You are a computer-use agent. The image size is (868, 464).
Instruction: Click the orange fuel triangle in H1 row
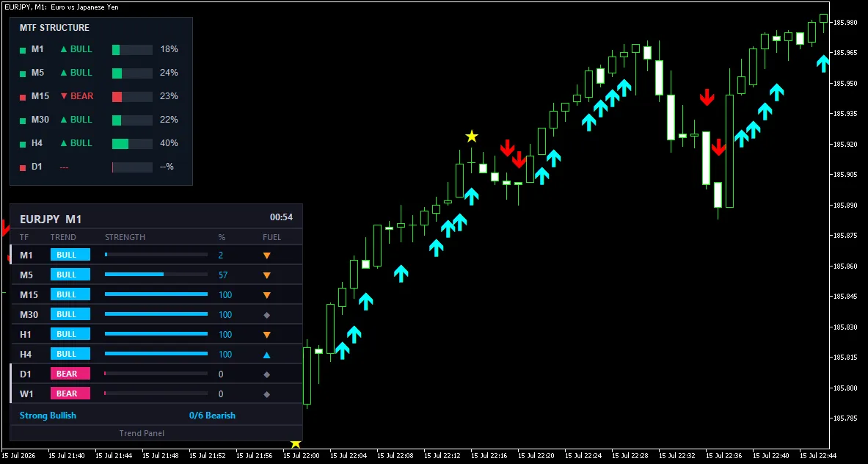pos(267,335)
